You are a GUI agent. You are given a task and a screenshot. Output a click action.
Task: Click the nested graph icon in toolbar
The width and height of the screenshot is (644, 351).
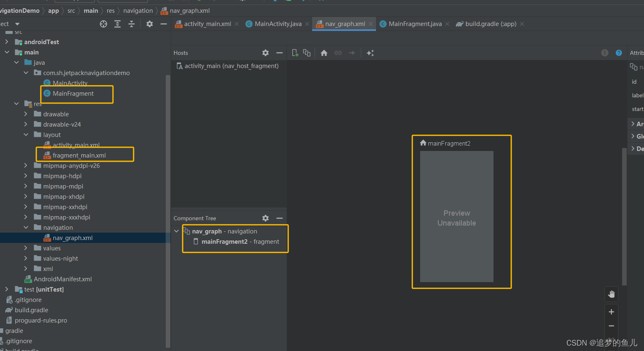[307, 53]
